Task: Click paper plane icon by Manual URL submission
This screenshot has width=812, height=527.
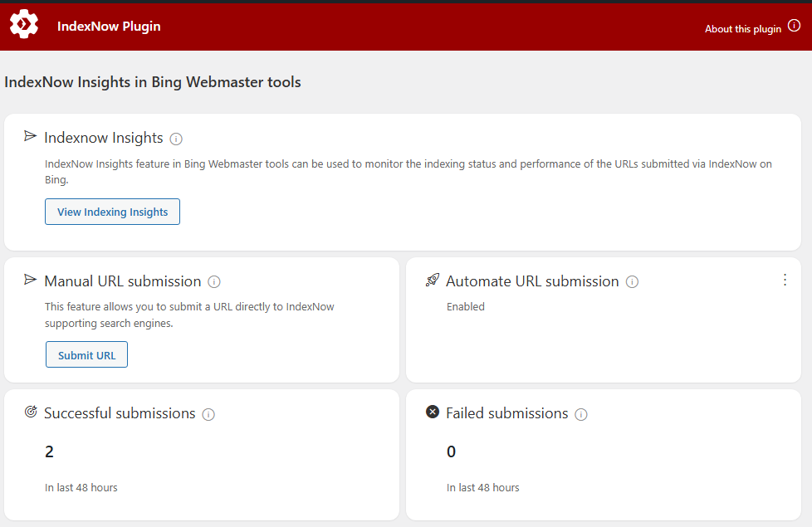Action: click(x=30, y=280)
